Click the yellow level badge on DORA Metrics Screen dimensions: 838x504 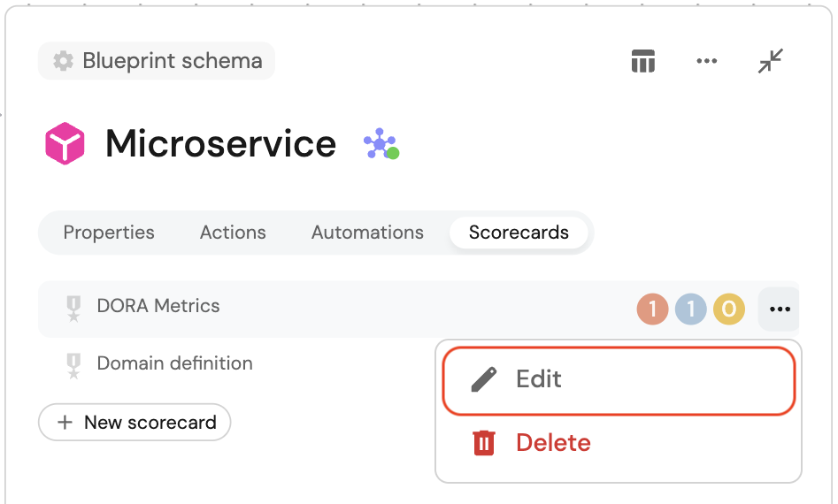coord(729,309)
